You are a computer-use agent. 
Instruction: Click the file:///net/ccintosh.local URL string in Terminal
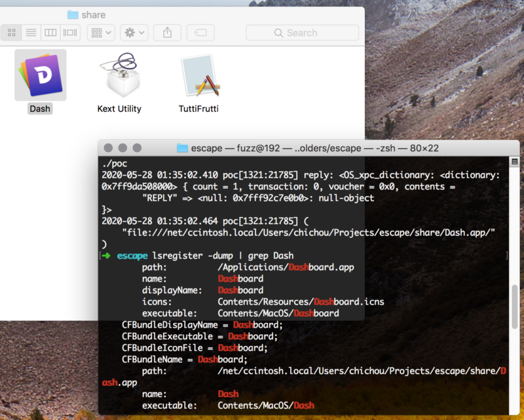(x=309, y=233)
